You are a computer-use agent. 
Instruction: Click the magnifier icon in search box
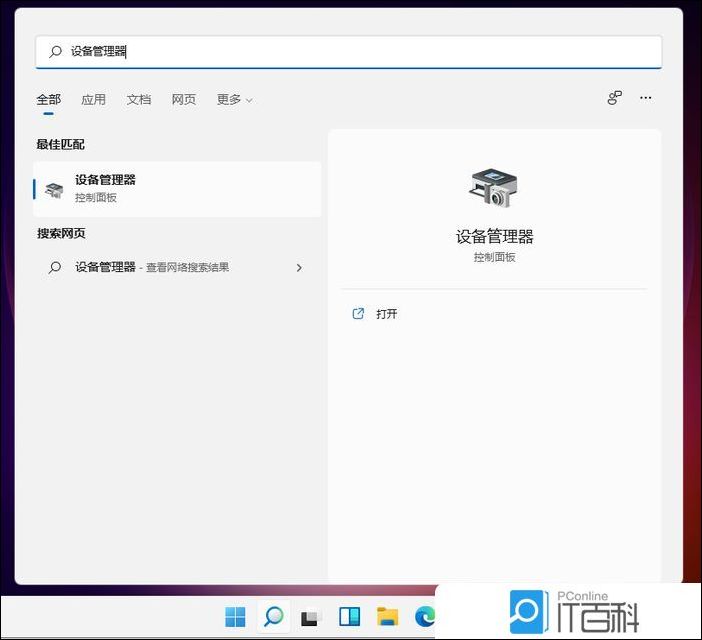coord(55,51)
